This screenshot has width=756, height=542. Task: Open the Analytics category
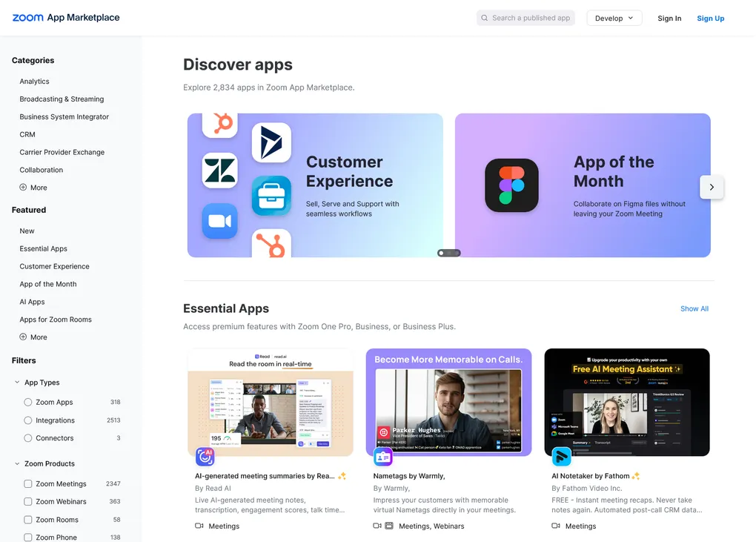pyautogui.click(x=35, y=82)
